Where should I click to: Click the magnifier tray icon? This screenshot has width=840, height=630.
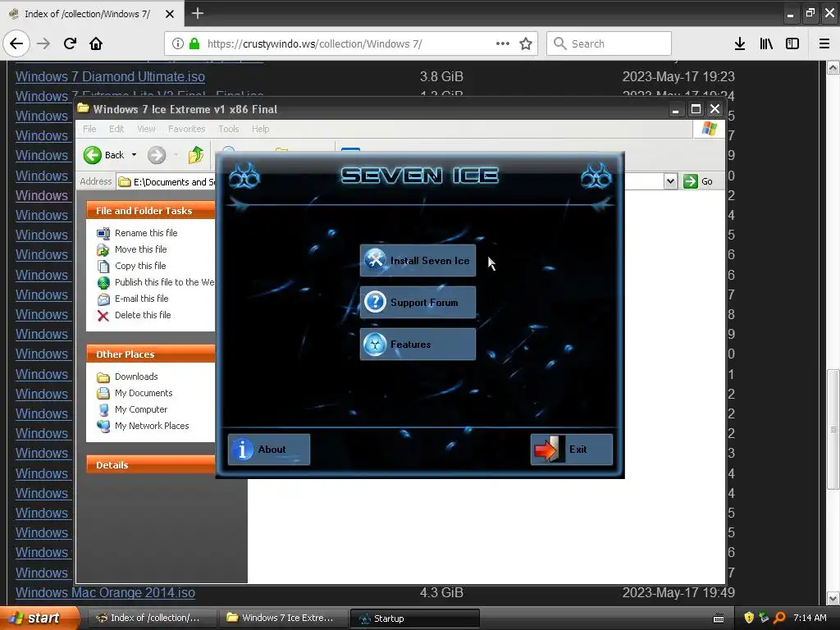pyautogui.click(x=779, y=619)
